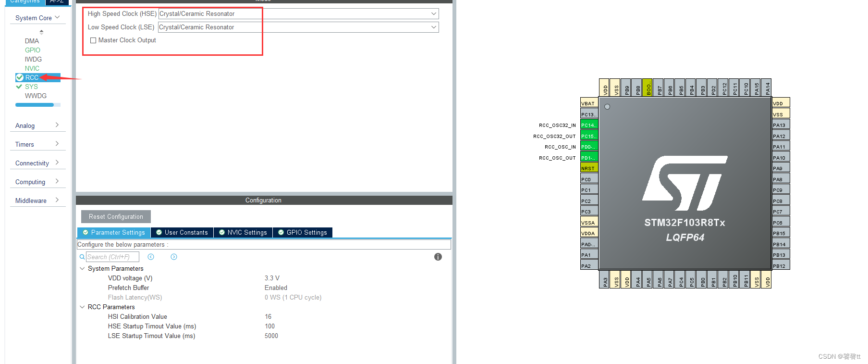Click the Reset Configuration button

point(116,216)
